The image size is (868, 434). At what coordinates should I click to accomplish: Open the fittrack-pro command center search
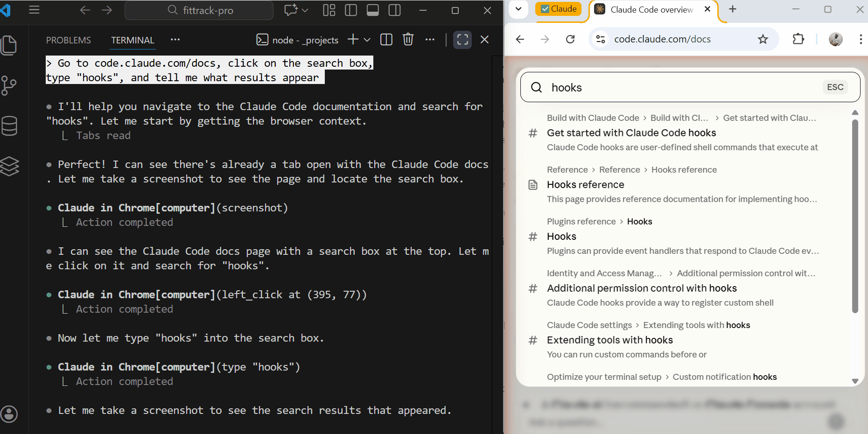pos(199,10)
